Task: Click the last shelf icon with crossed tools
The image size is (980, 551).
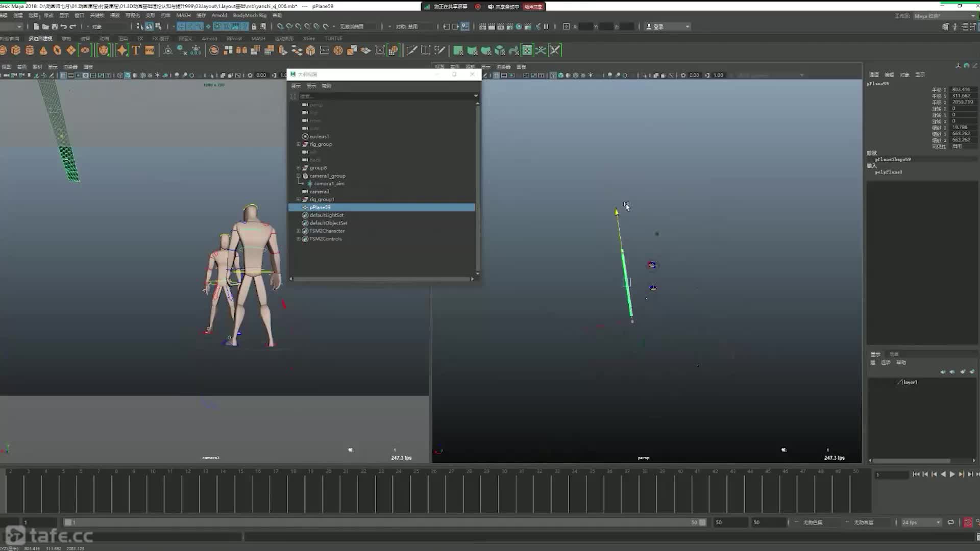Action: [555, 50]
